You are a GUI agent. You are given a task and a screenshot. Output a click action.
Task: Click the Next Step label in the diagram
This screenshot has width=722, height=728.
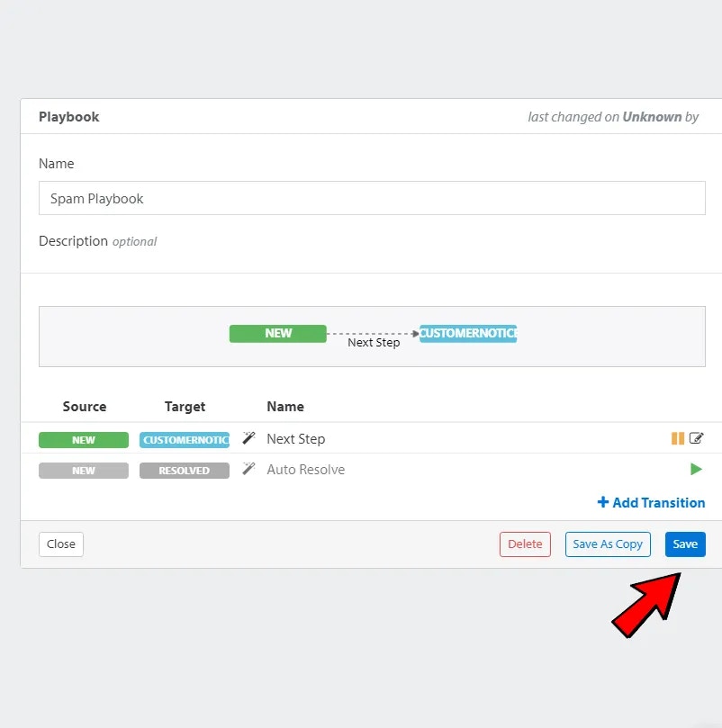point(374,343)
